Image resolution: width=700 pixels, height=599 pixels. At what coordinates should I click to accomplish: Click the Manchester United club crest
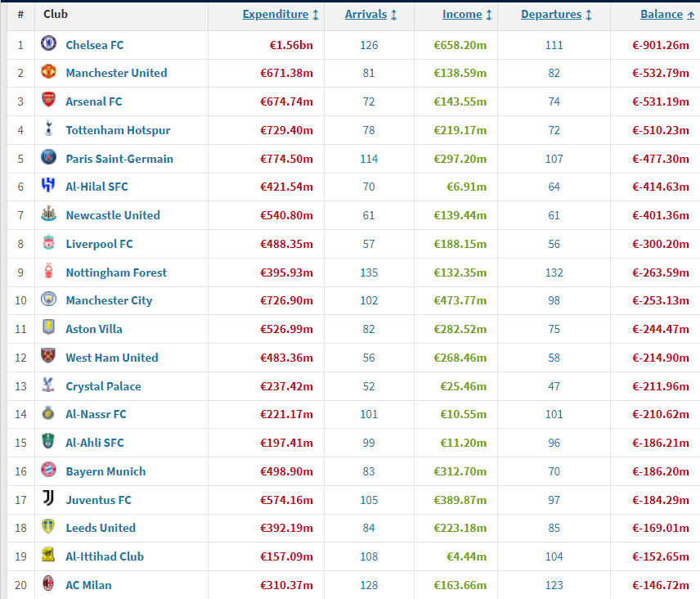point(48,71)
